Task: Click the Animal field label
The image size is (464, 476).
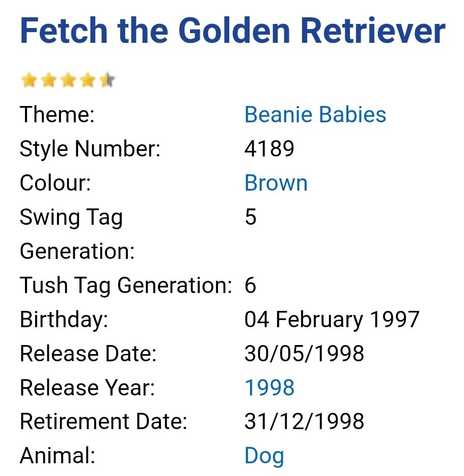Action: click(57, 456)
